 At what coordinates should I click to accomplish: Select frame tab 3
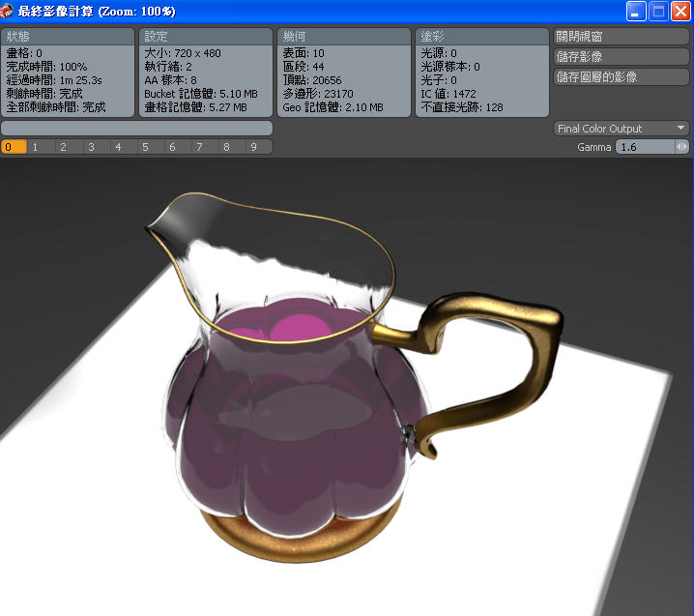coord(96,147)
